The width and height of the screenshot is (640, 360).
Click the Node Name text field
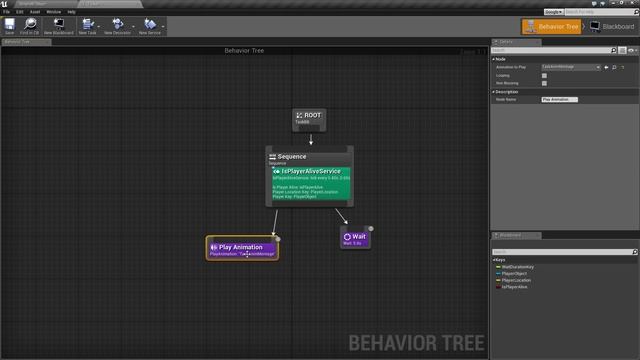(560, 100)
